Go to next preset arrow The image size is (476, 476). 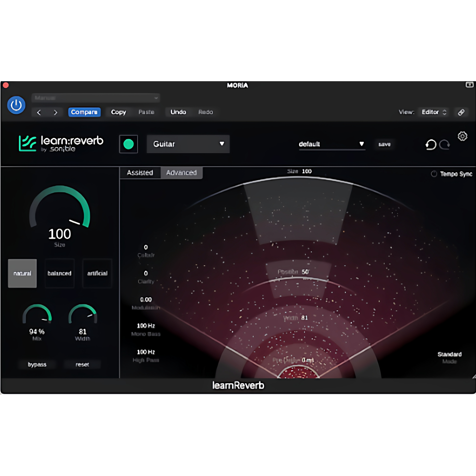55,113
